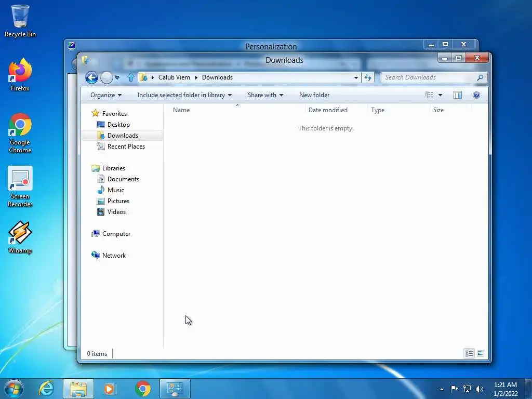Click the magnifying glass search icon
The image size is (532, 399).
[480, 78]
